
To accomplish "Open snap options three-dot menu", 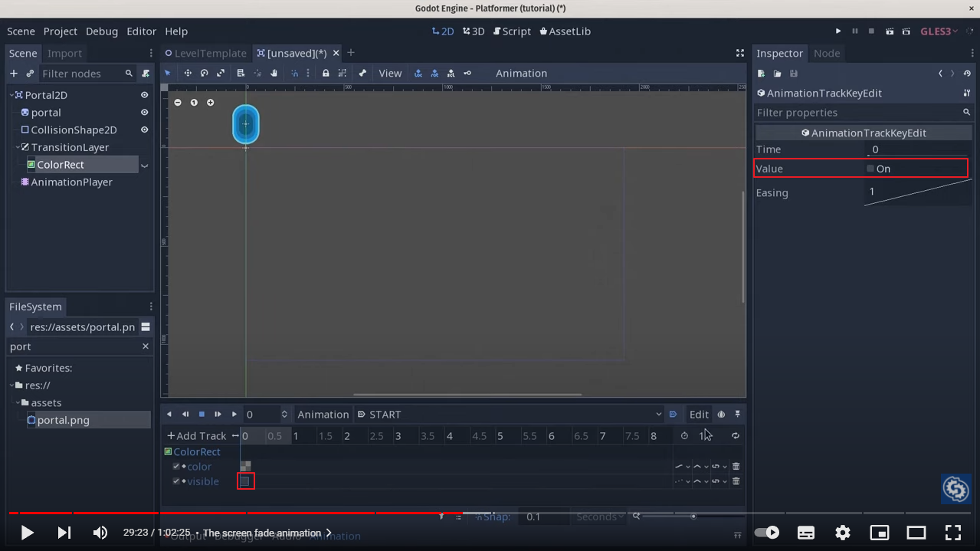I will pos(308,73).
